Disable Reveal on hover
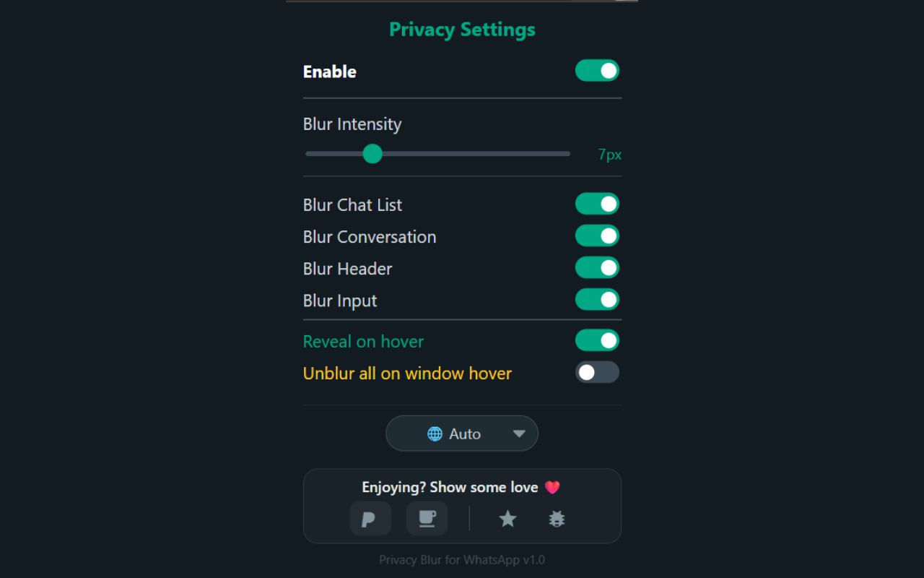This screenshot has width=924, height=578. click(597, 340)
